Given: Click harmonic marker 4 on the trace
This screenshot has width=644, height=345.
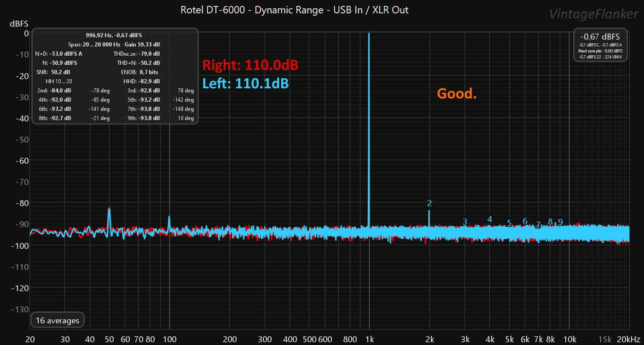Looking at the screenshot, I should pos(490,219).
